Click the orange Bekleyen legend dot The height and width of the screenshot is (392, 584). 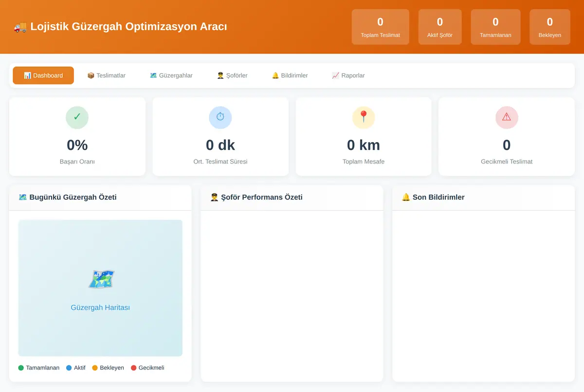coord(95,368)
